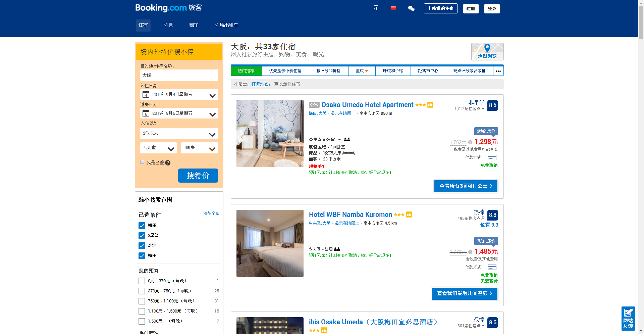Click 上线我的住宿 list property button
Image resolution: width=644 pixels, height=334 pixels.
[441, 8]
